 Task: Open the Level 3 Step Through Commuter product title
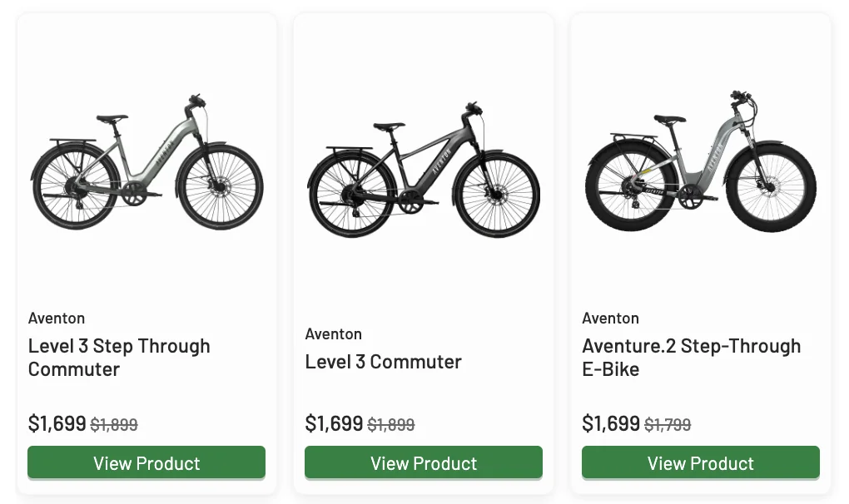(119, 358)
